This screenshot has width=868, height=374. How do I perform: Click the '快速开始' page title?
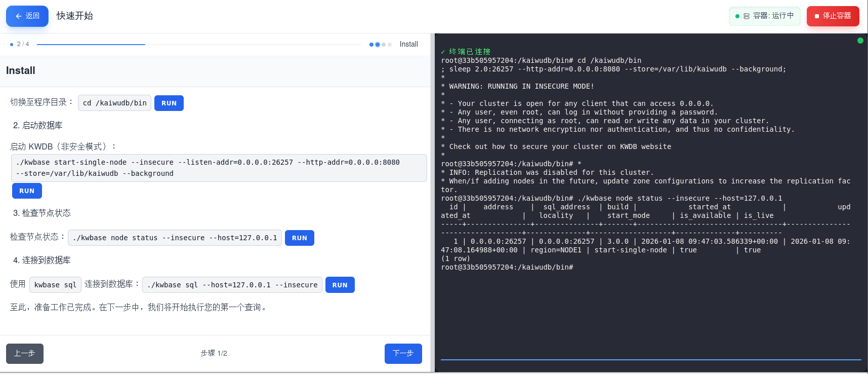click(x=75, y=16)
